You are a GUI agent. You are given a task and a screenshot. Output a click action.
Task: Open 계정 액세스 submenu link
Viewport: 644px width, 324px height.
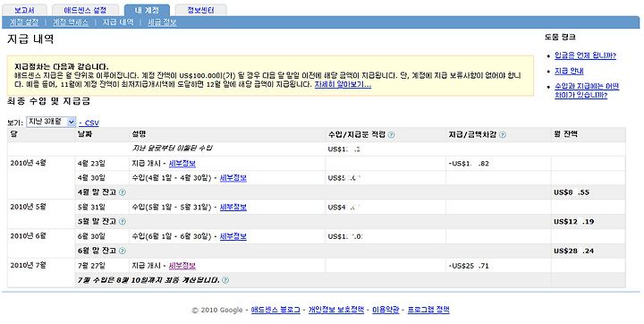pos(71,22)
